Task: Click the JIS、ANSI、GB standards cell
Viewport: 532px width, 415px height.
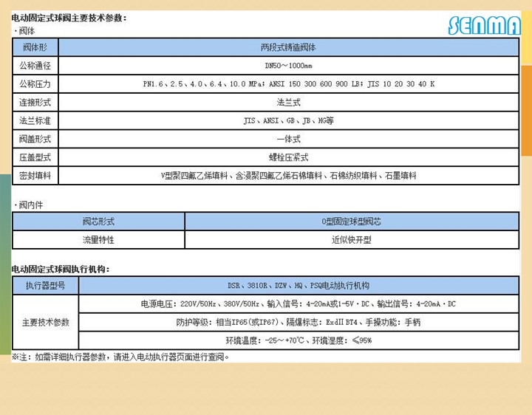Action: (288, 120)
